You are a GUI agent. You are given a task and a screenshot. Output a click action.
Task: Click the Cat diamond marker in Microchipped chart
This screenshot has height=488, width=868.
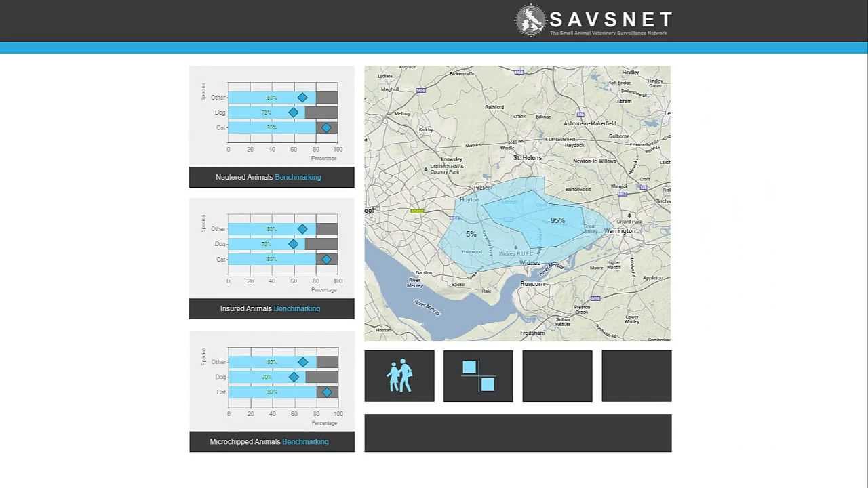pyautogui.click(x=327, y=392)
